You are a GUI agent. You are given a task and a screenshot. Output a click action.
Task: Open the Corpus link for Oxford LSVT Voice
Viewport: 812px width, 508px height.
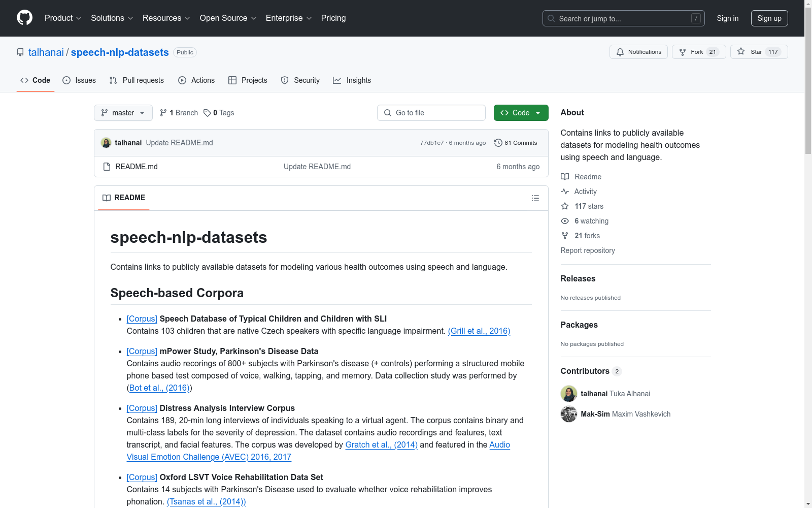point(142,477)
